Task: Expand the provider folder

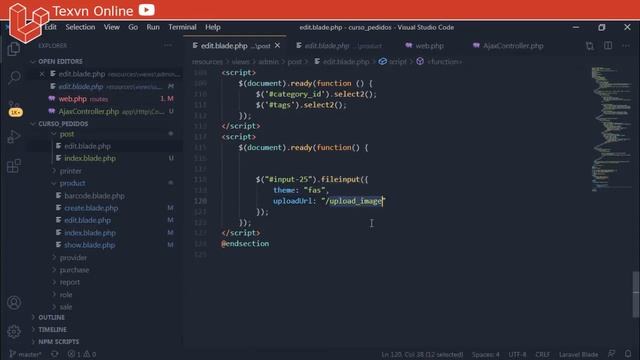Action: tap(73, 258)
